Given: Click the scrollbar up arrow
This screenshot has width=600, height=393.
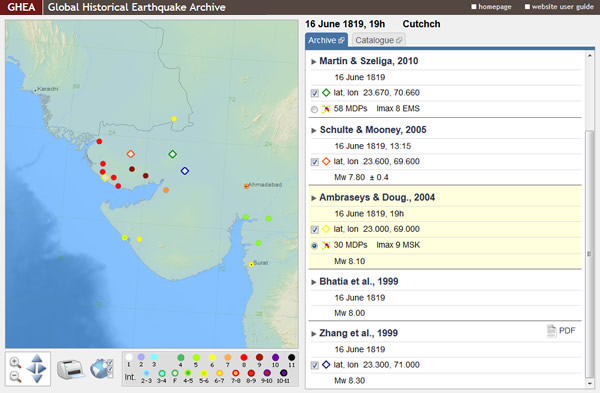Looking at the screenshot, I should click(590, 56).
